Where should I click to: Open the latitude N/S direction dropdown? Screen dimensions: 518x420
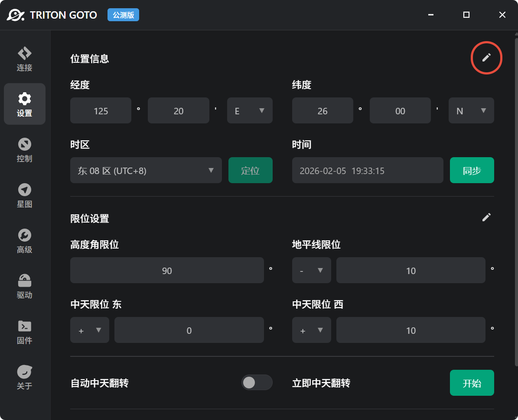[x=471, y=110]
